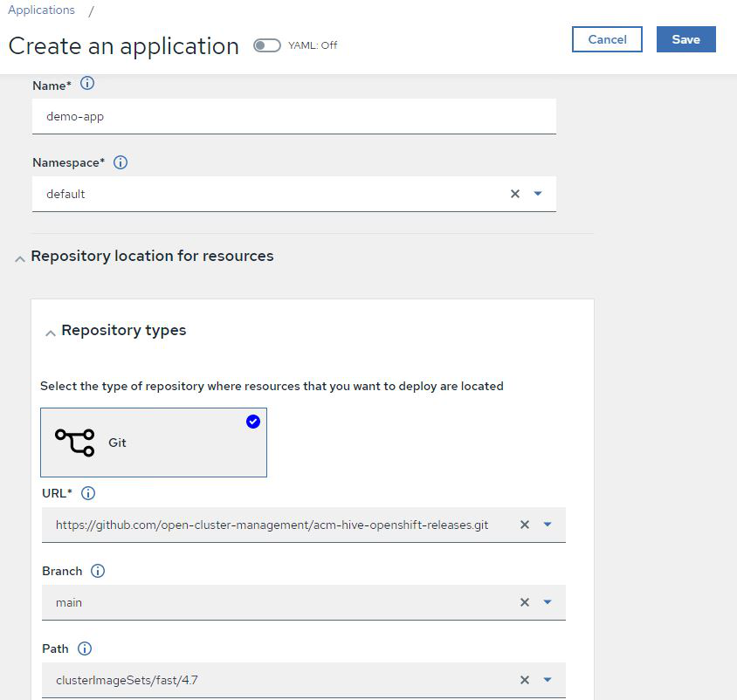737x700 pixels.
Task: Clear the Path value with X icon
Action: point(525,680)
